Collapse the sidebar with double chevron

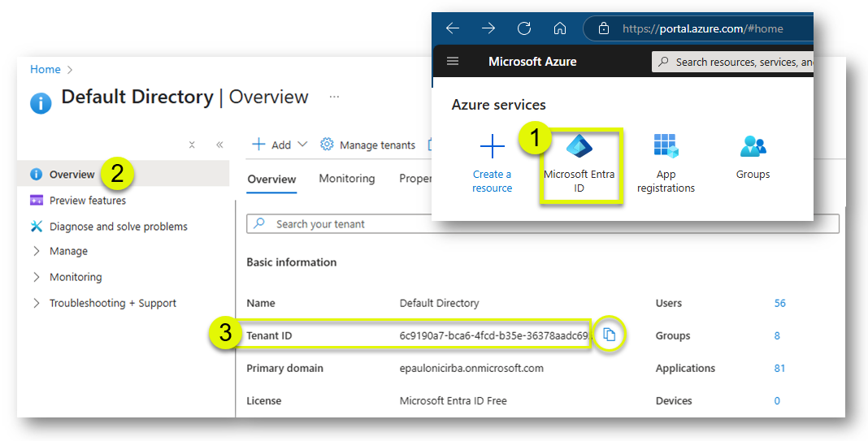(219, 145)
